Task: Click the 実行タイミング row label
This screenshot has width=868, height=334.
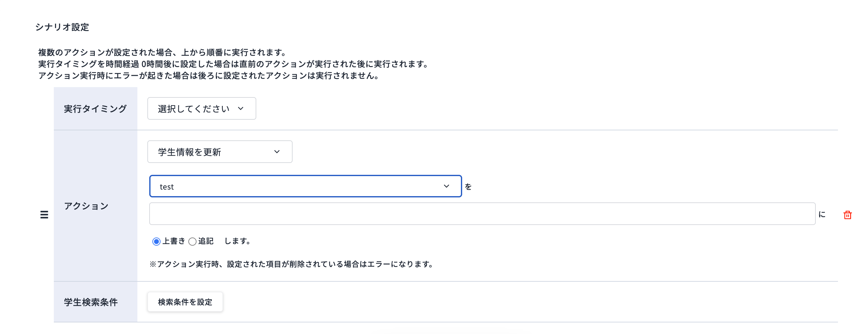Action: pyautogui.click(x=95, y=108)
